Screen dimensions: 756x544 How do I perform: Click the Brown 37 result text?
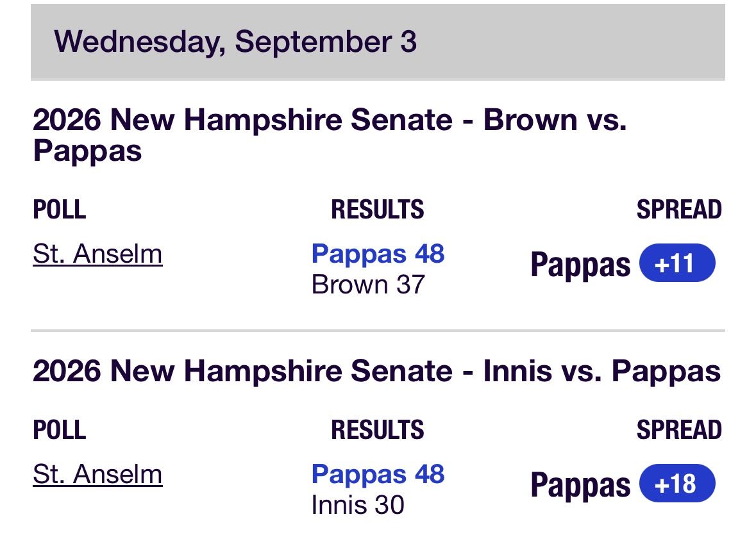pyautogui.click(x=368, y=284)
